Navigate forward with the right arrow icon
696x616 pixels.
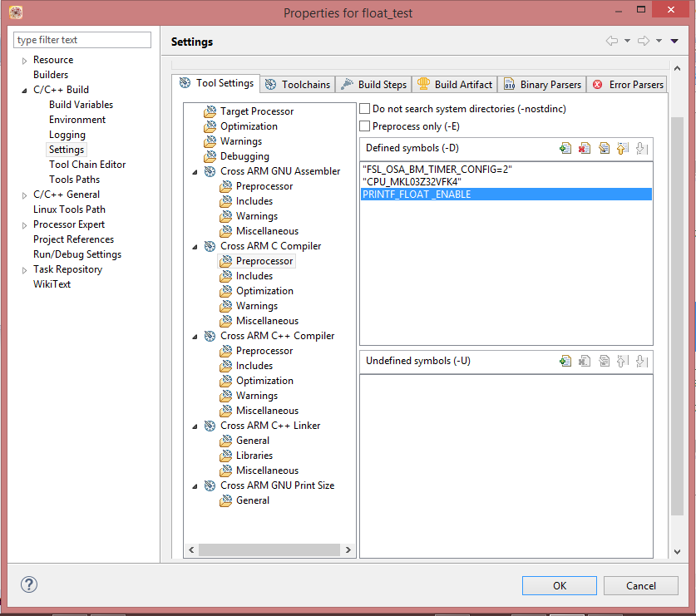point(644,41)
